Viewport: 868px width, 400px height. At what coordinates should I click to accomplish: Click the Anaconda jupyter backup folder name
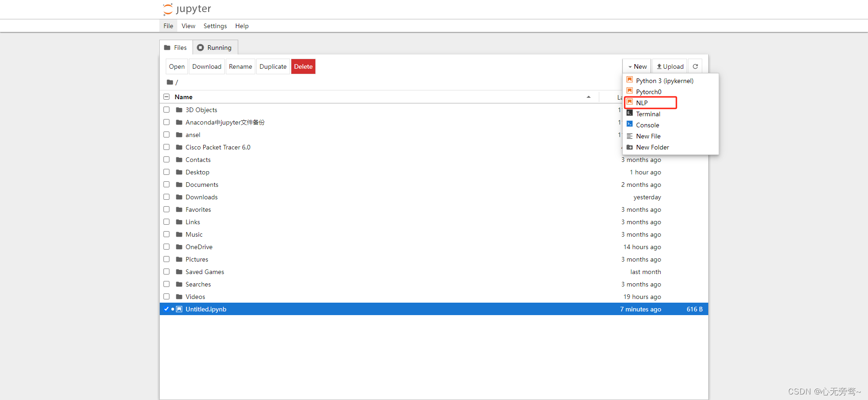pyautogui.click(x=225, y=122)
